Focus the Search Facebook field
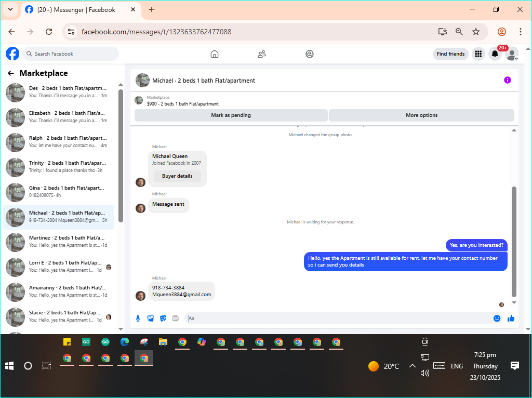This screenshot has width=532, height=398. point(71,54)
